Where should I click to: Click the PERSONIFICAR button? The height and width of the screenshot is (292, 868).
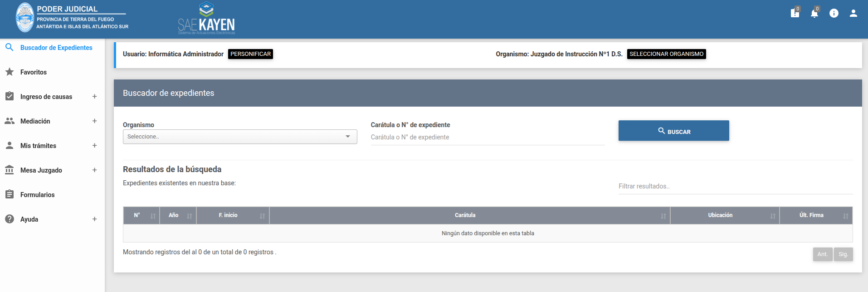coord(250,54)
